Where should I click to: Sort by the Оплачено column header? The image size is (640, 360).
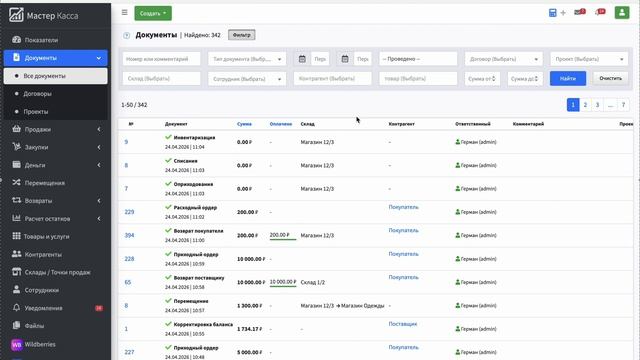coord(281,124)
